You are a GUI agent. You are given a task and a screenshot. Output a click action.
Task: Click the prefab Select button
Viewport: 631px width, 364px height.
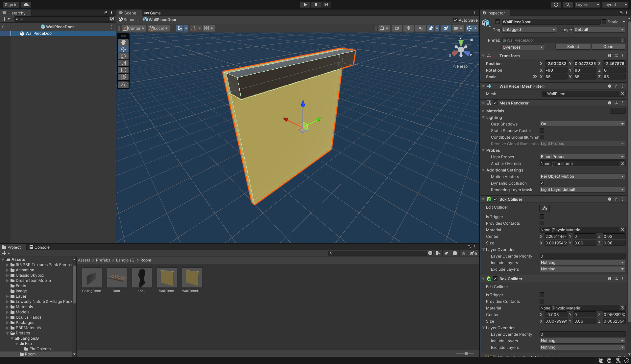[573, 46]
